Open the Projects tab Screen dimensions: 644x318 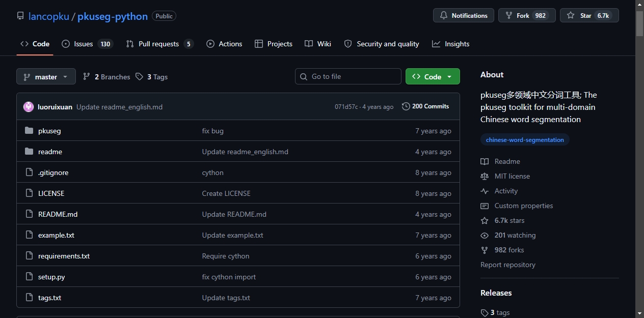point(274,44)
